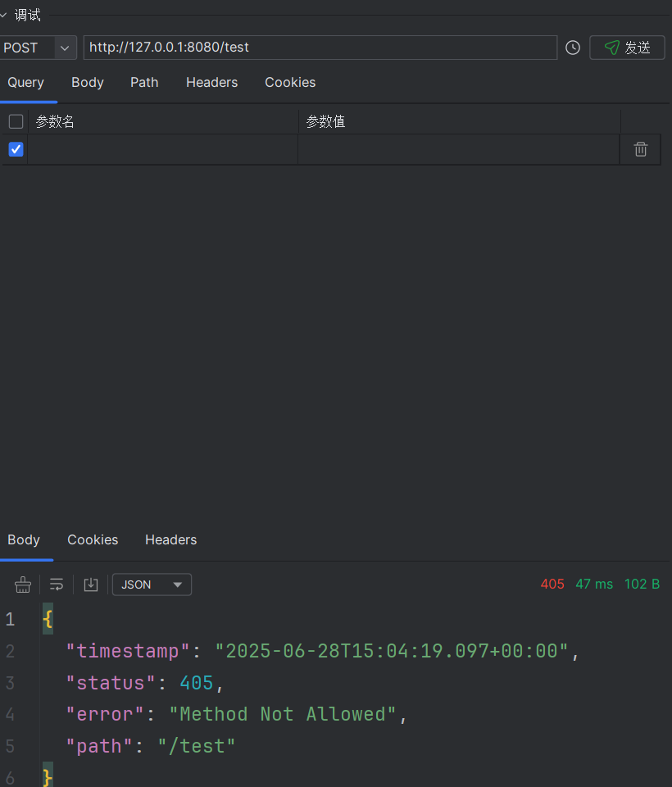Image resolution: width=672 pixels, height=787 pixels.
Task: Open the JSON format dropdown
Action: 152,585
